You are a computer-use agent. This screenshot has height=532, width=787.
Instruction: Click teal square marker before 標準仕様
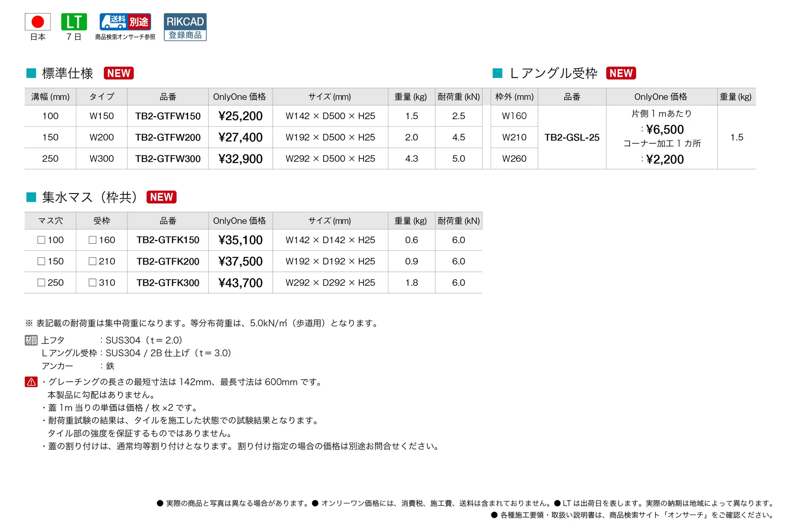(x=31, y=73)
